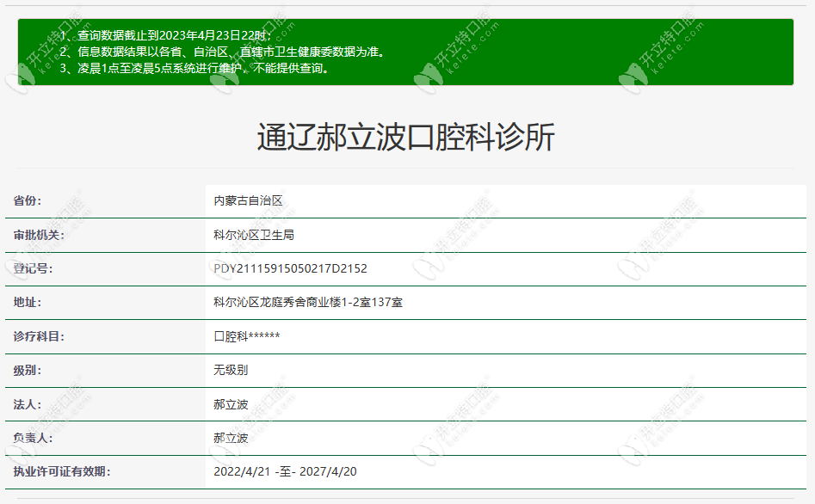The height and width of the screenshot is (504, 815).
Task: Click the validity dates 2022/4/21 -至- 2027/4/20
Action: (x=285, y=471)
